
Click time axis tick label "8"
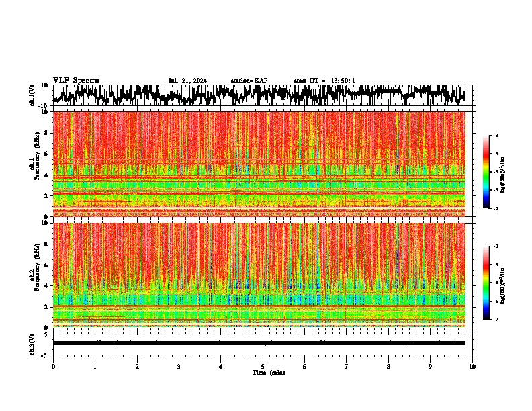388,367
